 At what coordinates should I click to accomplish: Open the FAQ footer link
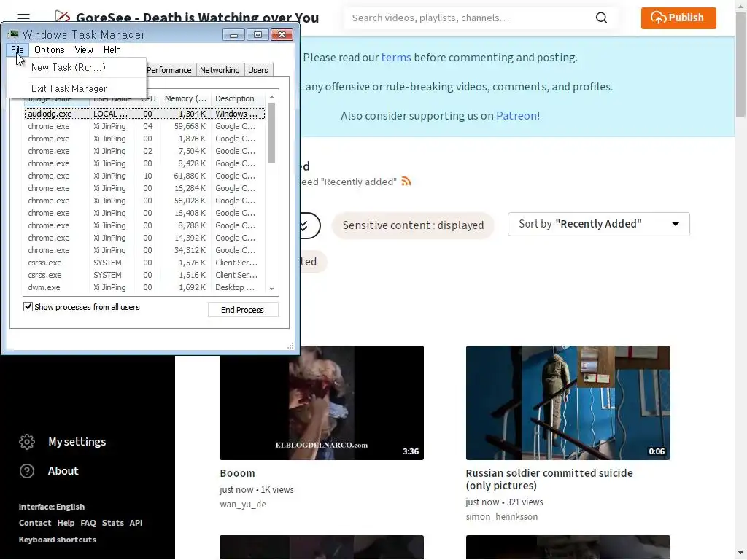coord(88,523)
